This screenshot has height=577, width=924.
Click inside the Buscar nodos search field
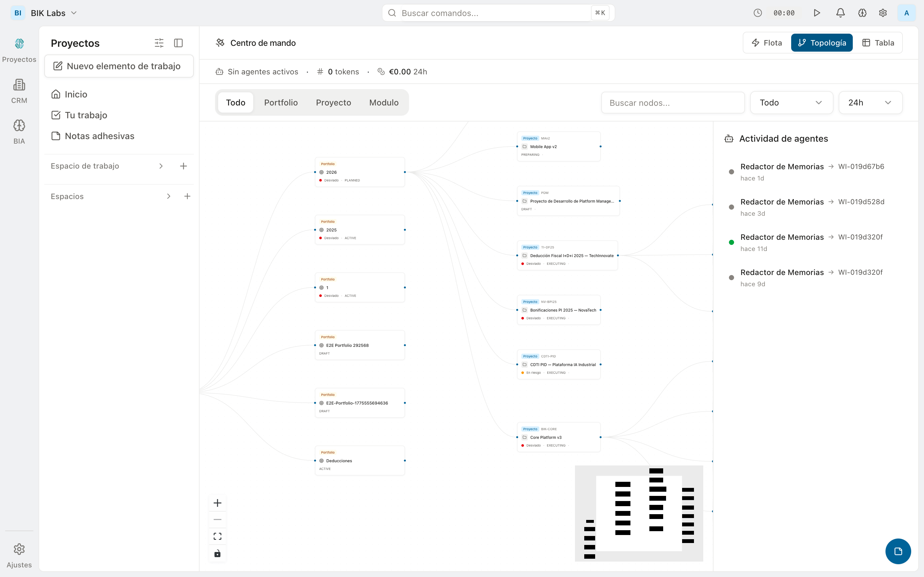672,102
